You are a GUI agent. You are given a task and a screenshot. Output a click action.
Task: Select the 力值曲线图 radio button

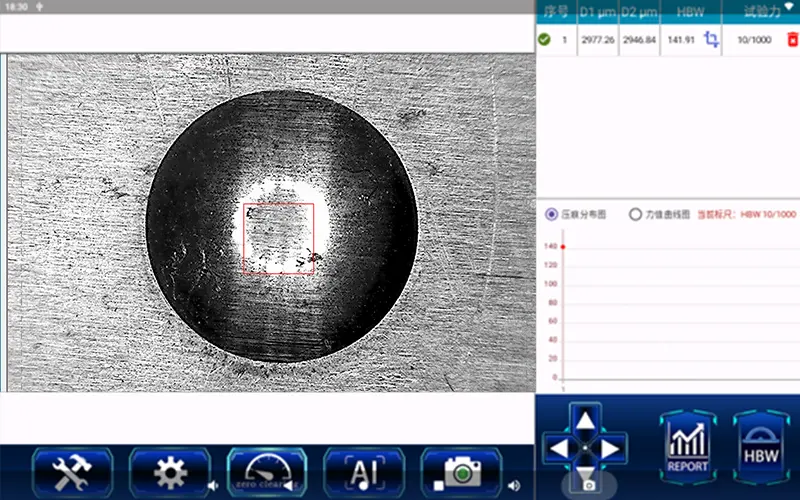click(635, 214)
